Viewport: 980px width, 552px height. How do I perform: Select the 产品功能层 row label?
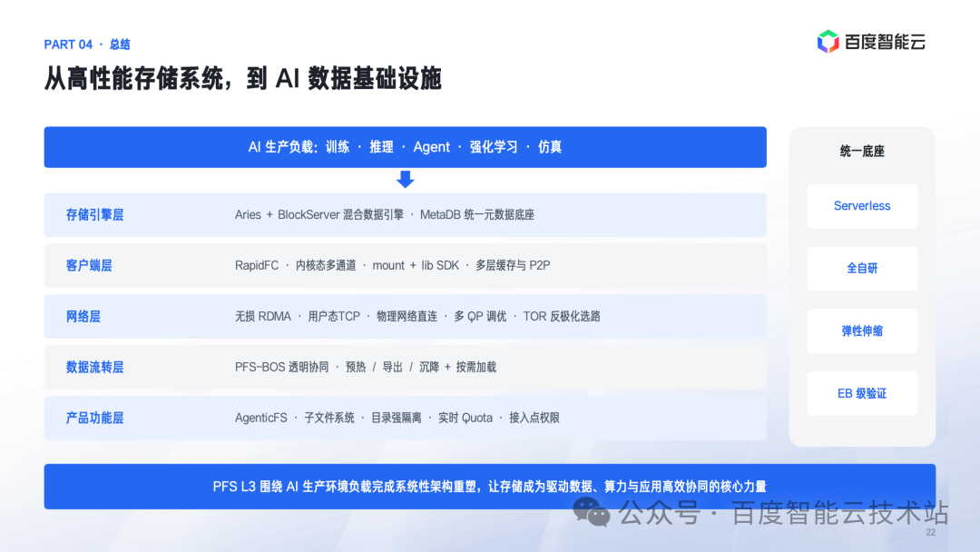click(x=95, y=418)
